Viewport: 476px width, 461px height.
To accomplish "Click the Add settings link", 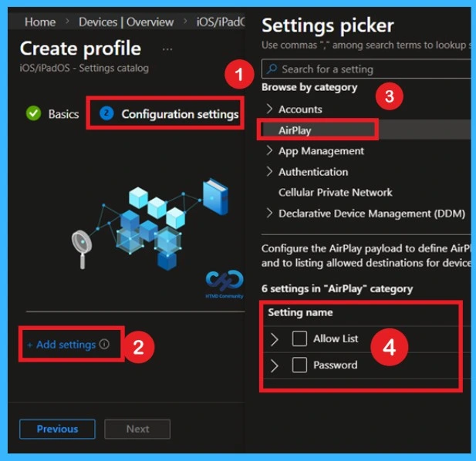I will pyautogui.click(x=66, y=345).
